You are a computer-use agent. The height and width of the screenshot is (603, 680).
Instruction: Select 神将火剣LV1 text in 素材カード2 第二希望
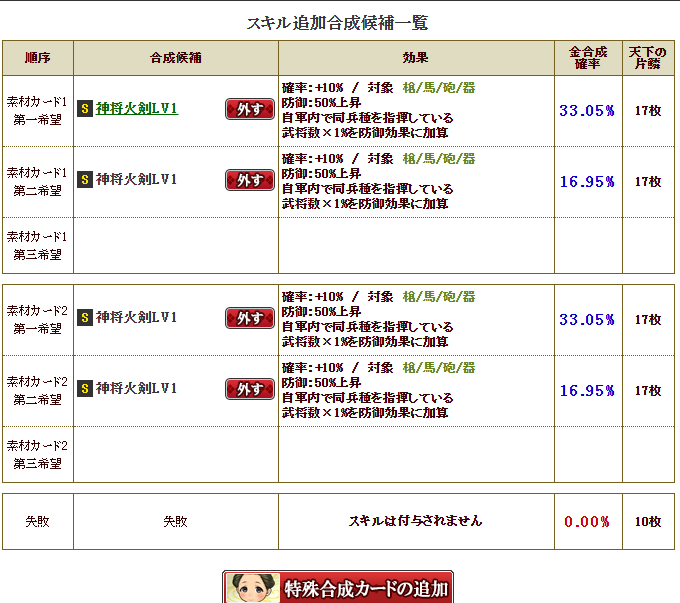coord(137,388)
